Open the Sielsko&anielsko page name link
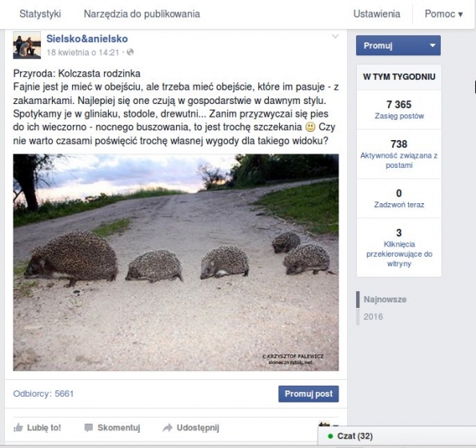The height and width of the screenshot is (448, 476). point(87,38)
